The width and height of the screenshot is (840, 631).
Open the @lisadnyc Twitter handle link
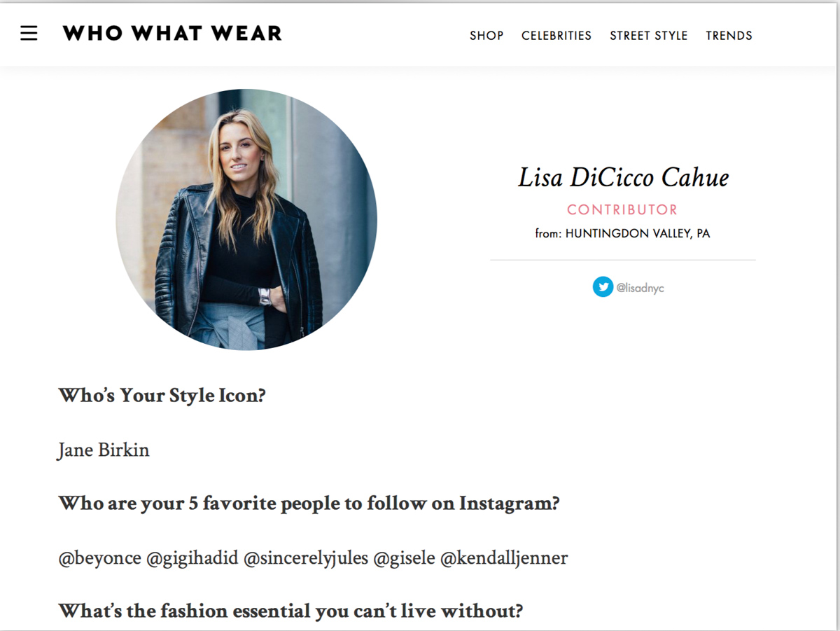640,287
